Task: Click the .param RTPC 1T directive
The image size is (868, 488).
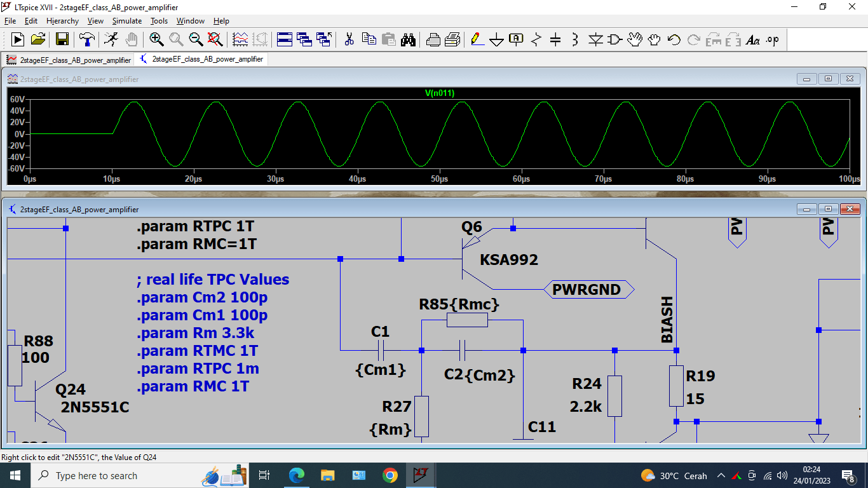Action: coord(196,226)
